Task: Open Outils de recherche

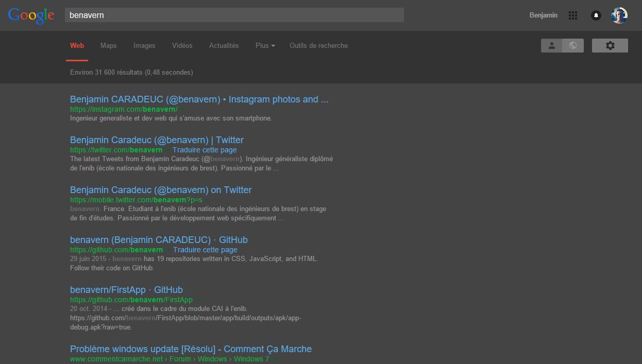Action: tap(319, 45)
